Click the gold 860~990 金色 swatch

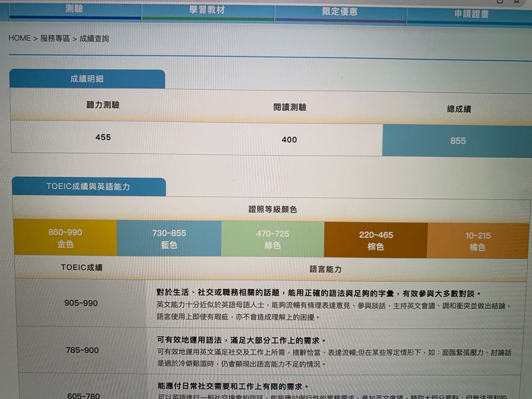coord(65,238)
